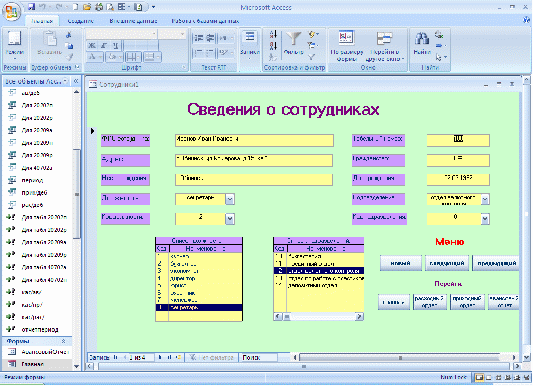Screen dimensions: 533x386
Task: Click the Help question icon
Action: pos(527,20)
